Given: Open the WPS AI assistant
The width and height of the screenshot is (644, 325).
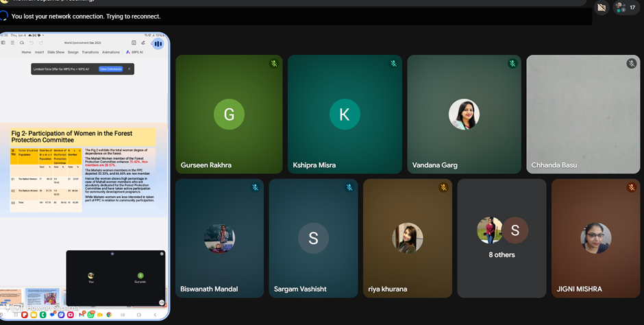Looking at the screenshot, I should pyautogui.click(x=135, y=52).
